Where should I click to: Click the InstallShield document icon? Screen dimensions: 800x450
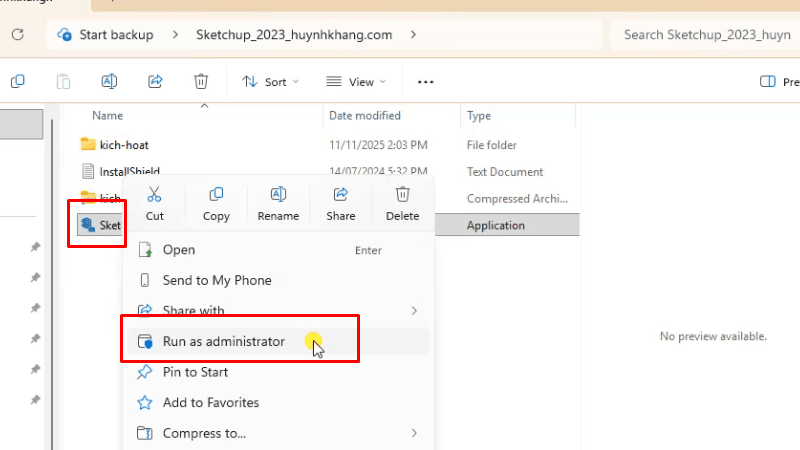88,171
